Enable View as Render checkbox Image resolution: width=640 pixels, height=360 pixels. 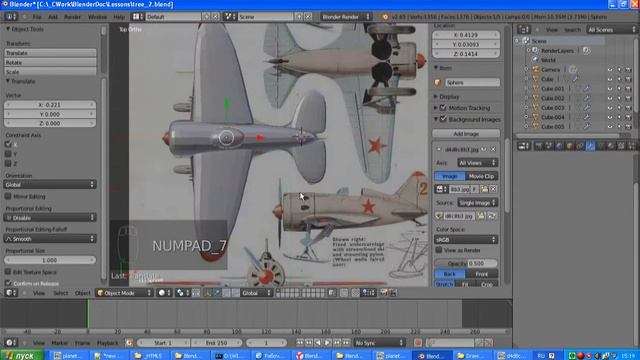point(439,250)
